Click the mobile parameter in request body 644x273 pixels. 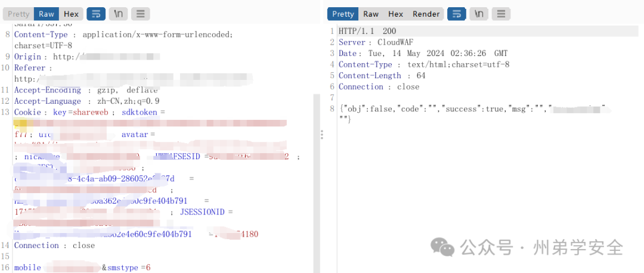click(27, 268)
